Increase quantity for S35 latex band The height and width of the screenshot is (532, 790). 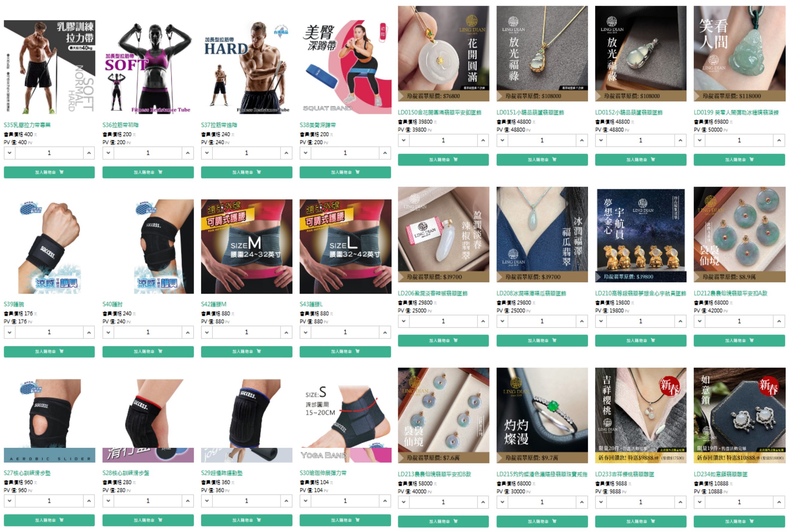tap(89, 153)
